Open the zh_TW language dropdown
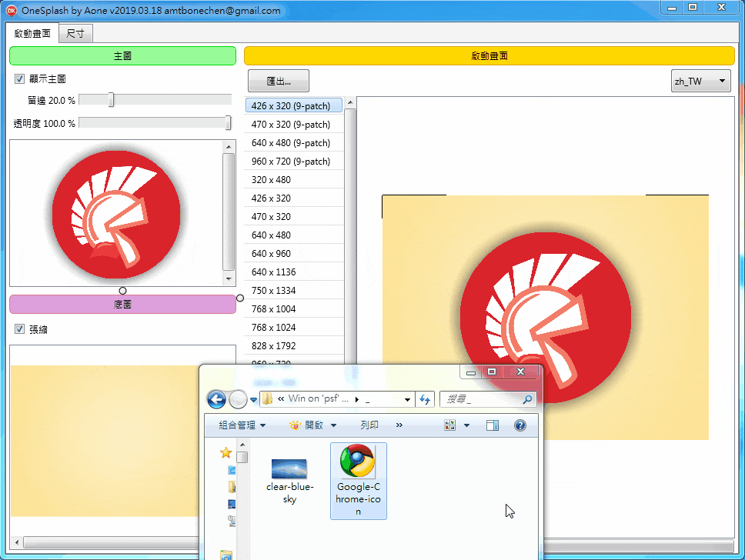 [x=700, y=81]
